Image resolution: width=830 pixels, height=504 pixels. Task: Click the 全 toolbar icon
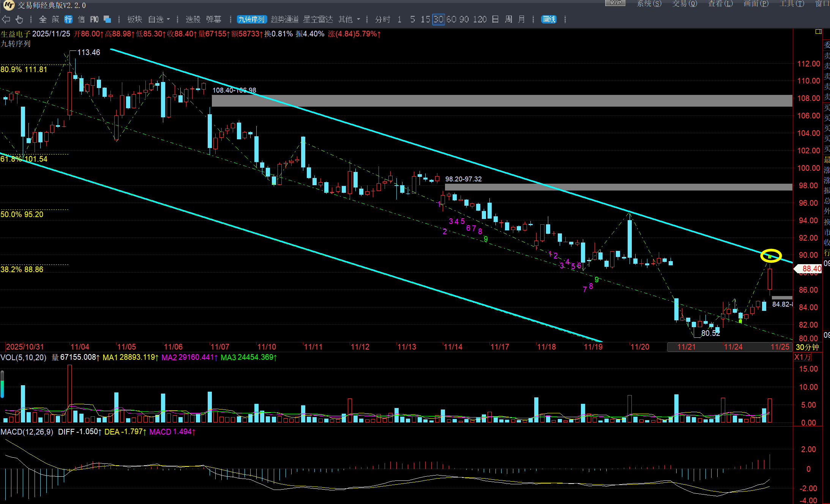tap(43, 19)
